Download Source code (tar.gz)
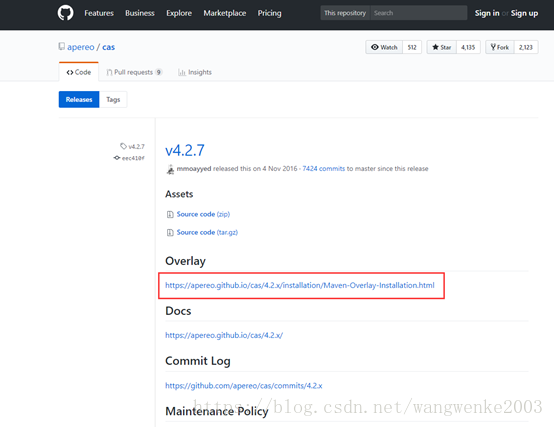Viewport: 554px width, 427px height. pyautogui.click(x=207, y=232)
